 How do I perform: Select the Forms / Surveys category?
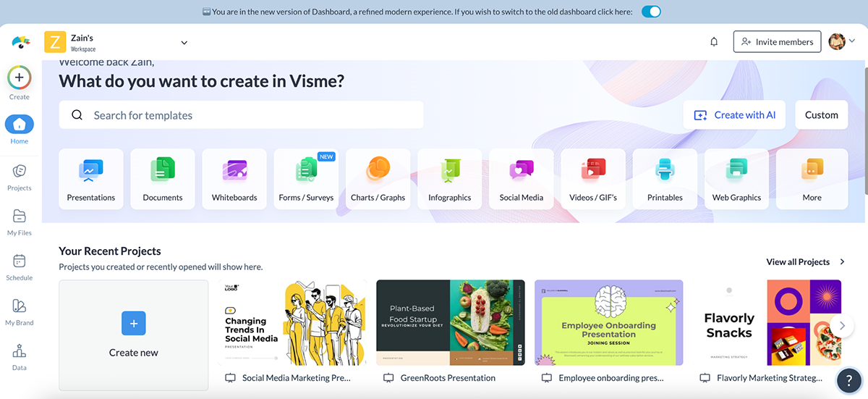coord(306,179)
